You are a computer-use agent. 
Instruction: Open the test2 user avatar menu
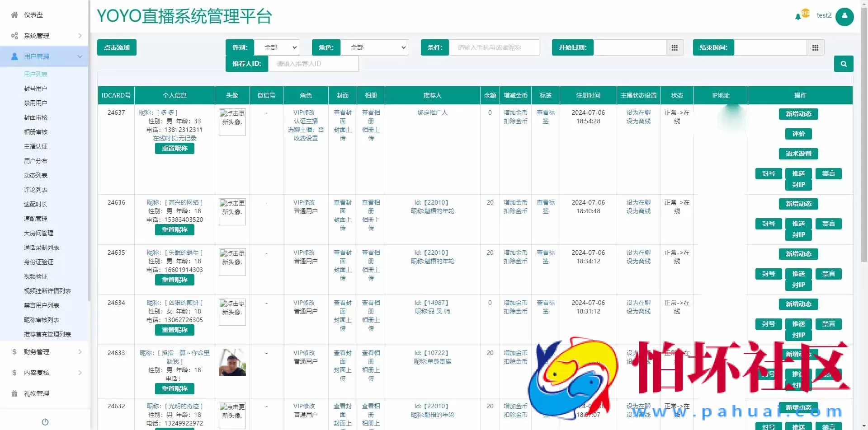pyautogui.click(x=844, y=17)
